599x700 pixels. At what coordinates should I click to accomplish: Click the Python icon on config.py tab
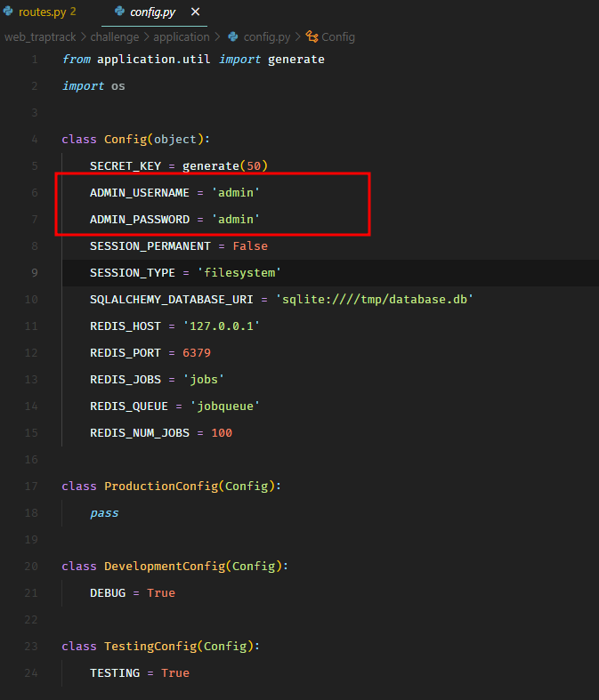pos(120,12)
